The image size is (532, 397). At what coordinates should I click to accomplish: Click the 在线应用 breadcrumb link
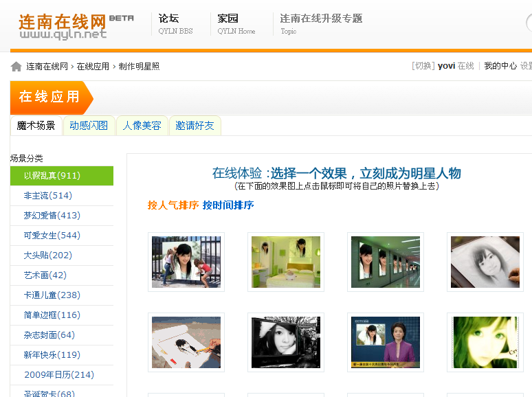coord(93,67)
